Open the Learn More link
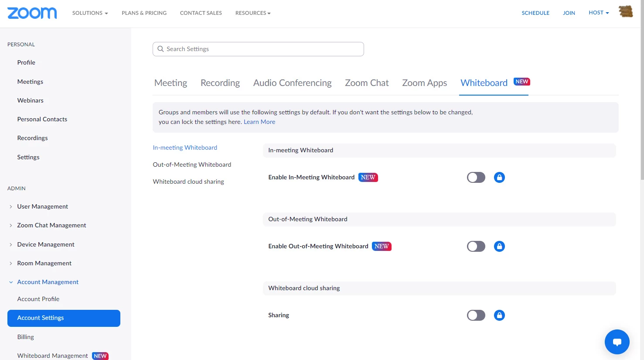644x360 pixels. click(x=259, y=122)
